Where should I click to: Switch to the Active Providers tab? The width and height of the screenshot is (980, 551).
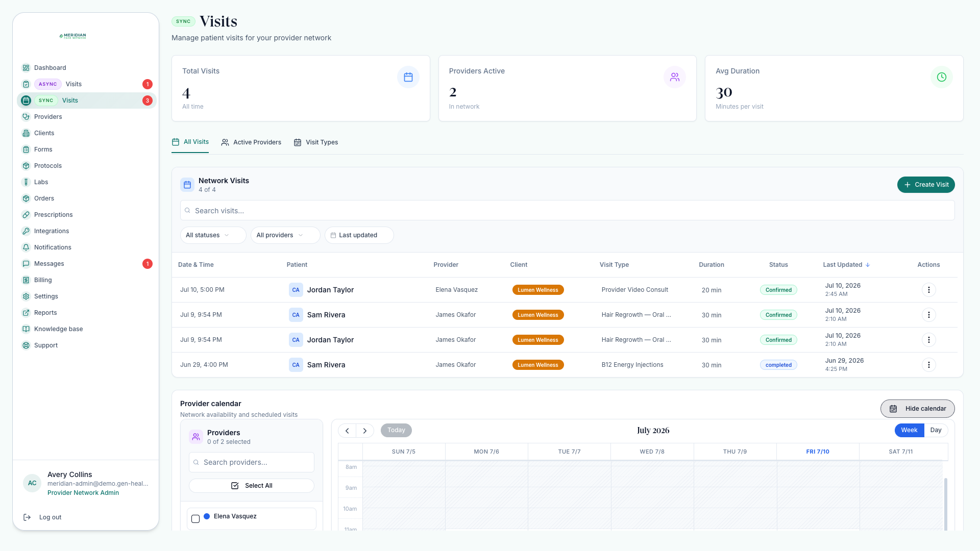(251, 142)
